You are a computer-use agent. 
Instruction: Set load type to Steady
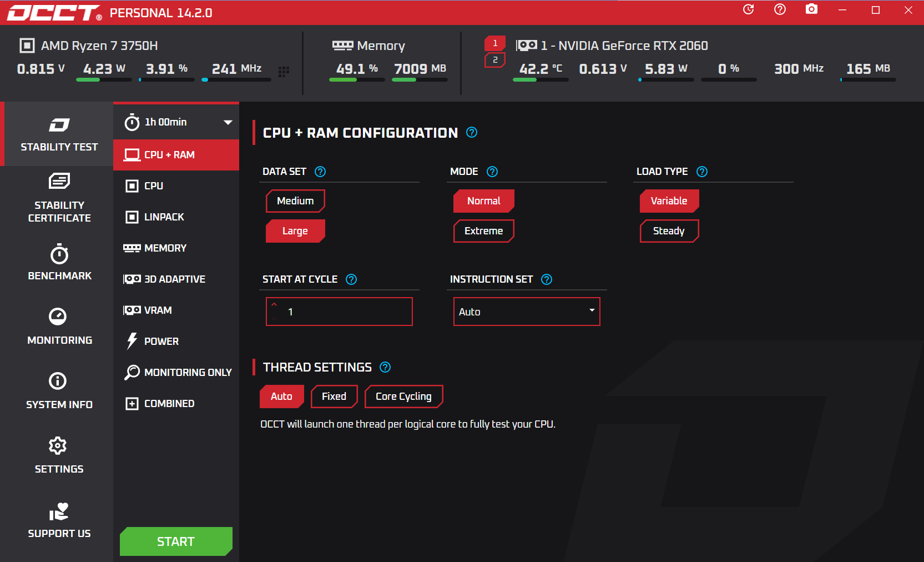click(x=669, y=231)
